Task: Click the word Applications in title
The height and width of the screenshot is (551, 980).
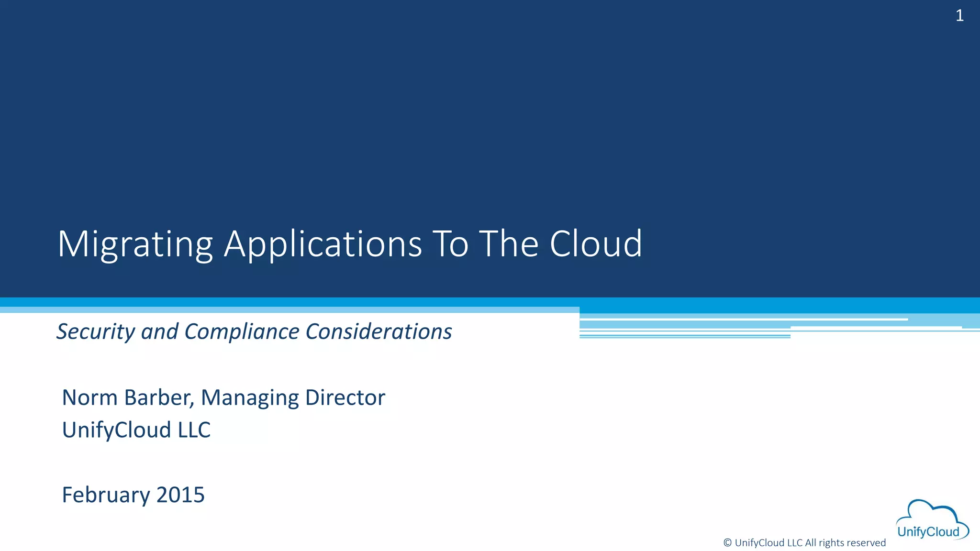Action: (323, 244)
